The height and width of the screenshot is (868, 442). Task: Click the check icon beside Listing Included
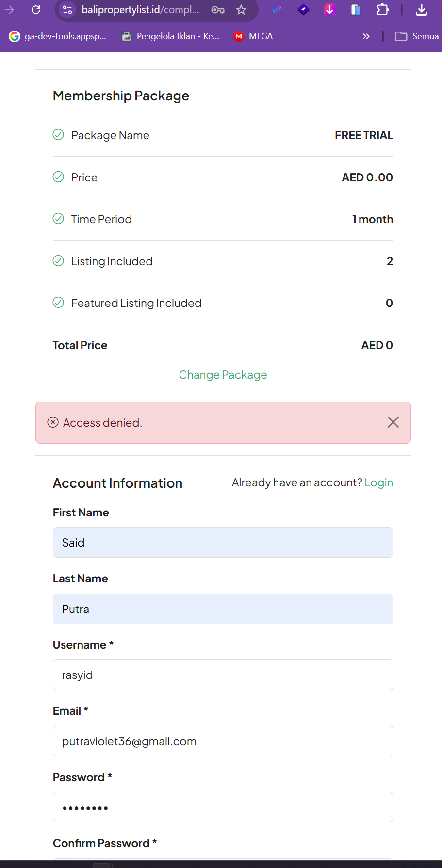[x=58, y=261]
